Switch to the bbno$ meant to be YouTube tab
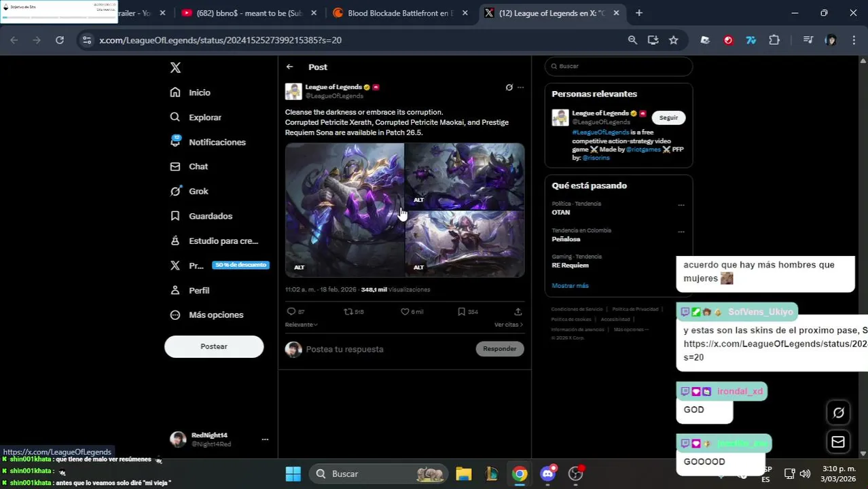The image size is (868, 489). (249, 13)
